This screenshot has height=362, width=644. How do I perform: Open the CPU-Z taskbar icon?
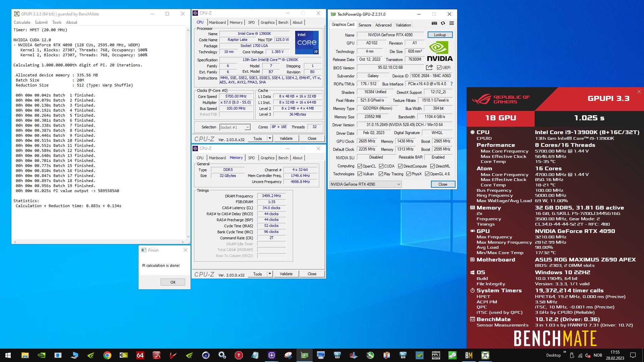coord(271,355)
